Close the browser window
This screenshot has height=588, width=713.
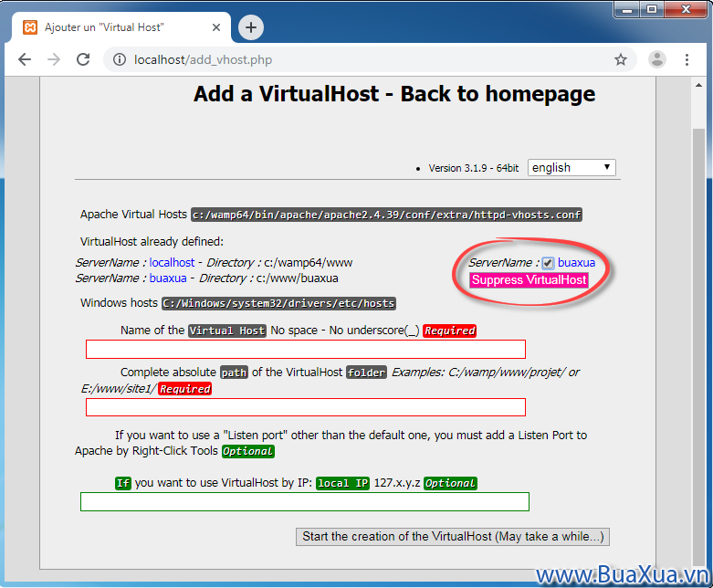(687, 9)
